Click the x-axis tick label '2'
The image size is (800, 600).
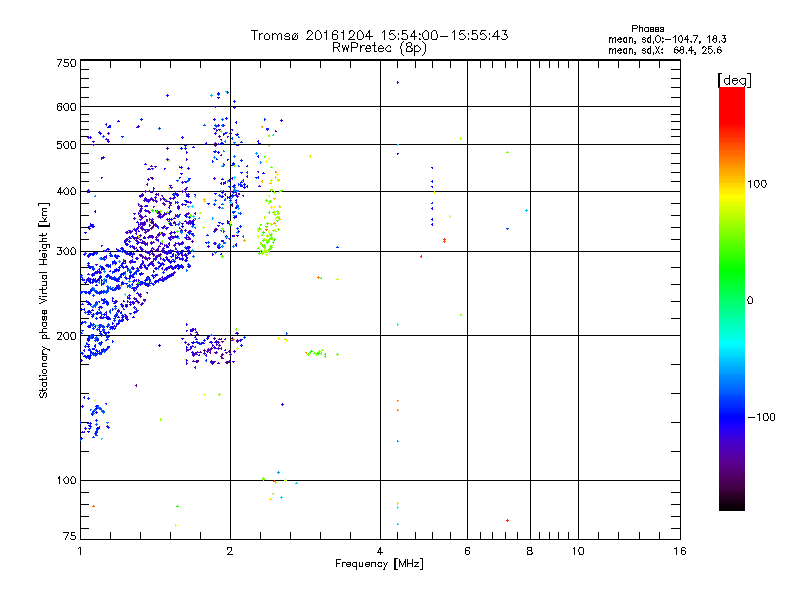(x=230, y=551)
